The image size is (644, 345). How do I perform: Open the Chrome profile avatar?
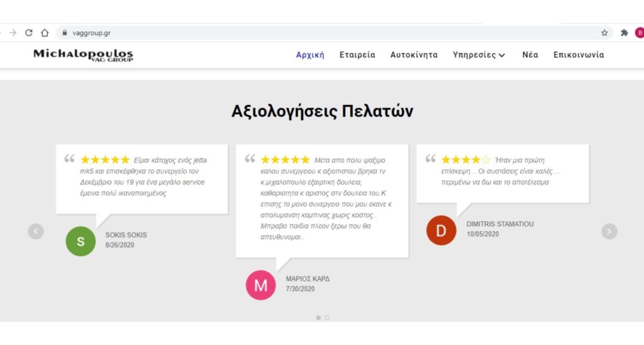[x=639, y=33]
